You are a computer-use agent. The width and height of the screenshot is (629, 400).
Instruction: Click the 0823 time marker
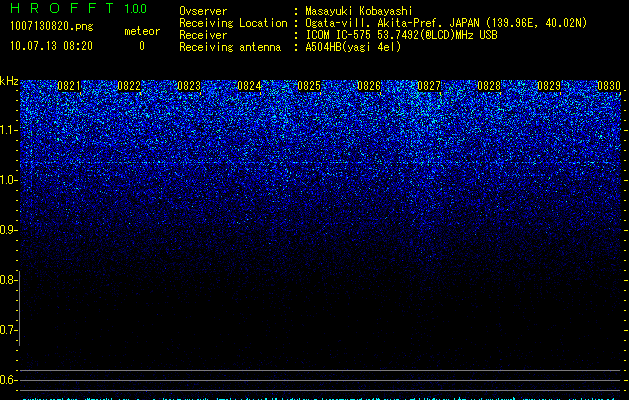(x=189, y=86)
